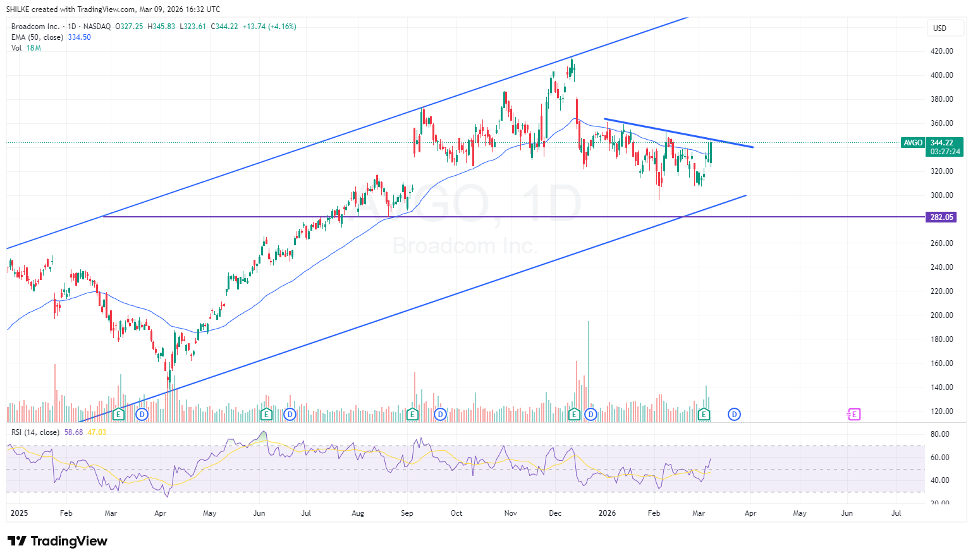Screen dimensions: 973x560
Task: Click the 220.00 price axis label
Action: tap(942, 291)
